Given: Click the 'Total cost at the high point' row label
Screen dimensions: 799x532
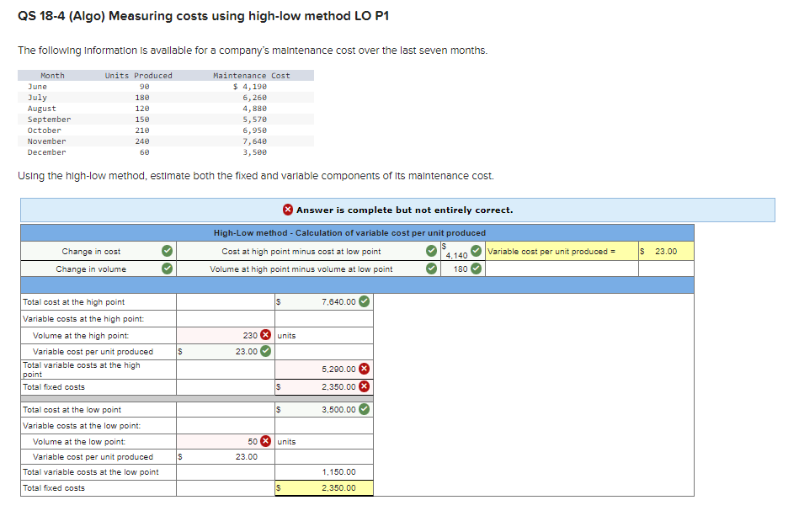Looking at the screenshot, I should pyautogui.click(x=74, y=301).
